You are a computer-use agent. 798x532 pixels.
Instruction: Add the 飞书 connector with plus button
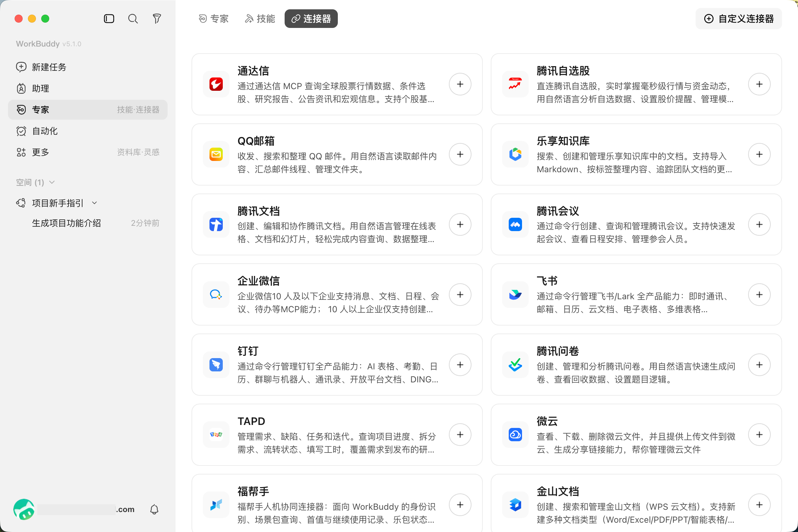[x=759, y=295]
